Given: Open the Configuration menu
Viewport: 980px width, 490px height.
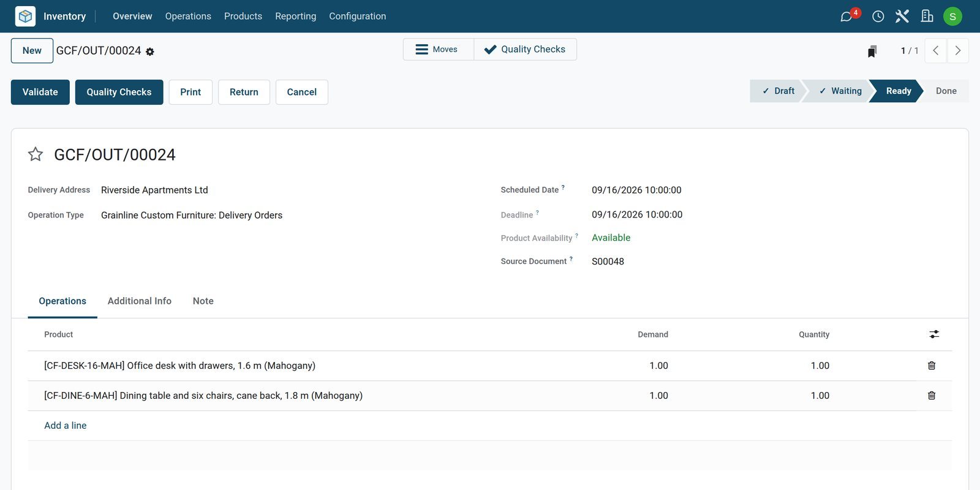Looking at the screenshot, I should [358, 17].
